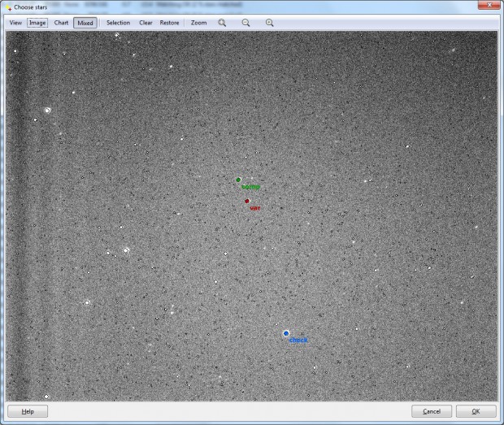Cancel the Choose stars dialog
The height and width of the screenshot is (425, 504).
(432, 411)
